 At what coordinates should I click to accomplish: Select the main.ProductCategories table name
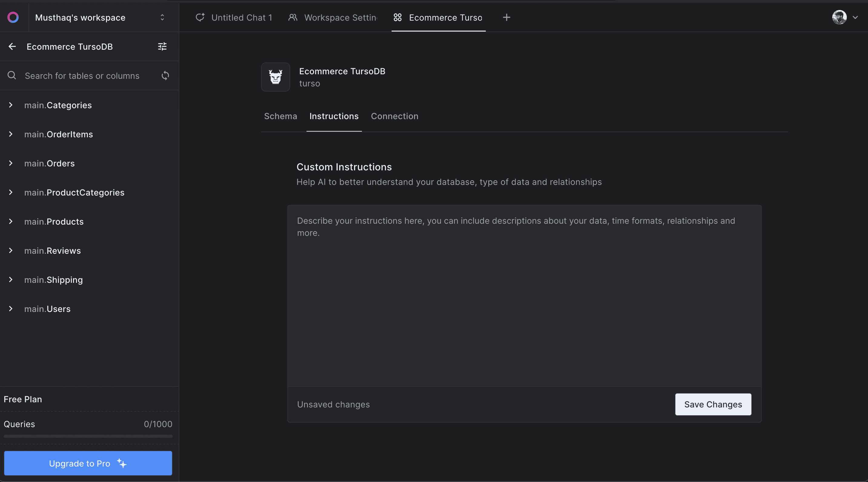pos(75,192)
